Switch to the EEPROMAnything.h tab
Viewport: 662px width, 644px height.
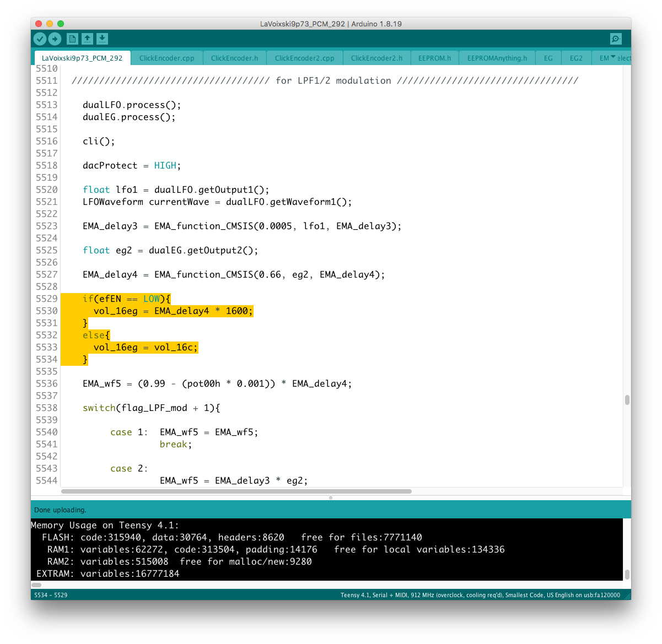pyautogui.click(x=497, y=58)
